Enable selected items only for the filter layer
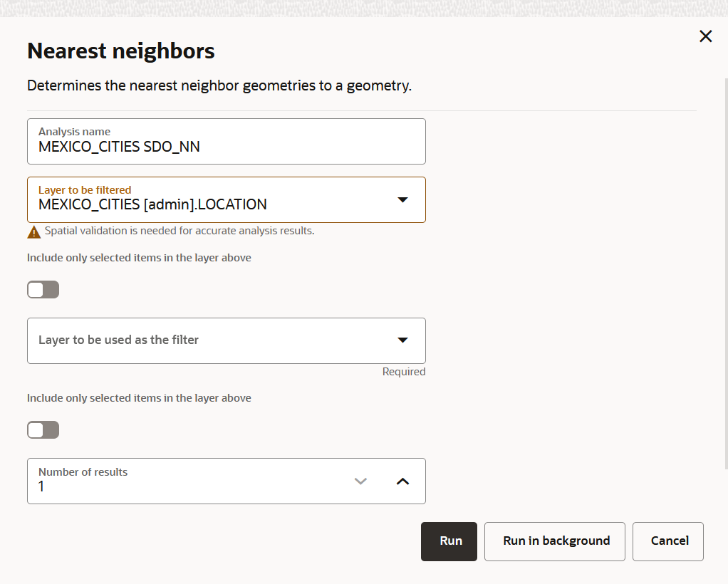Image resolution: width=728 pixels, height=584 pixels. (x=43, y=430)
